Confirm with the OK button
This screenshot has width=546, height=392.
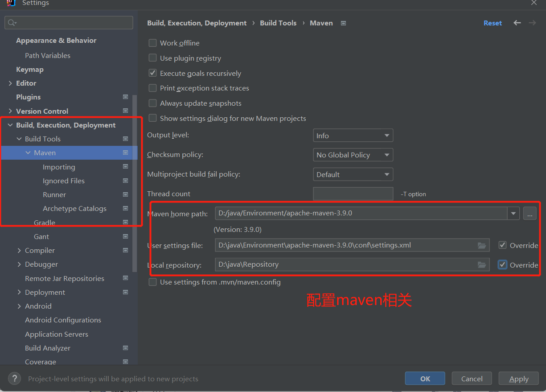click(425, 379)
